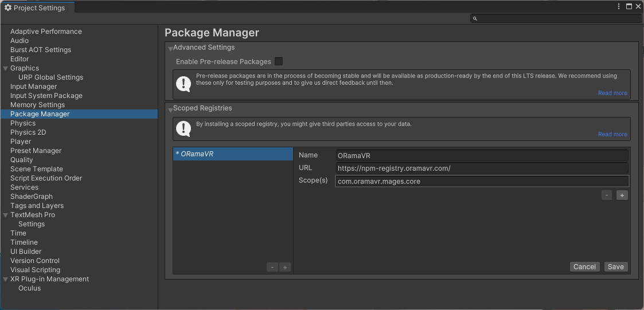Viewport: 644px width, 310px height.
Task: Click the search magnifier icon
Action: (475, 19)
